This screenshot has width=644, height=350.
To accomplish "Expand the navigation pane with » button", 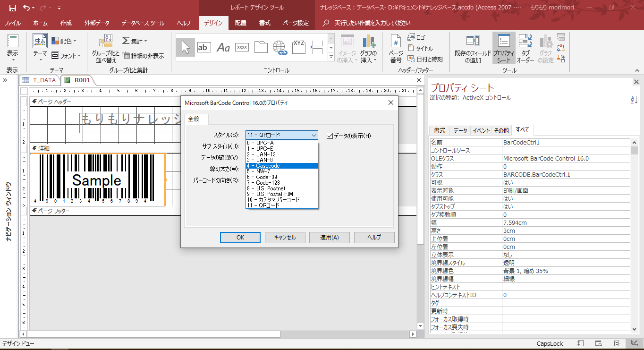I will pyautogui.click(x=5, y=80).
